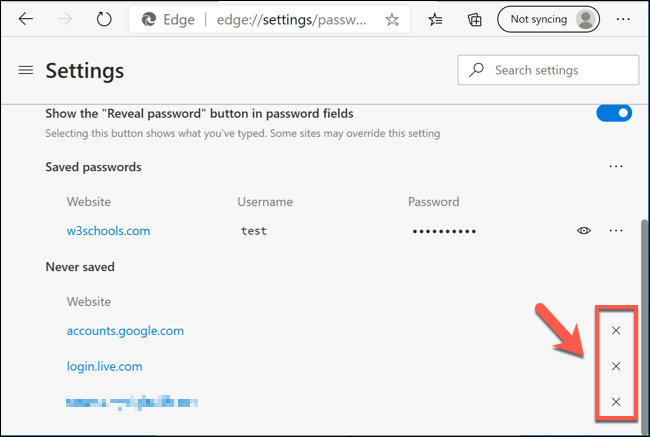Open the w3schools.com link

pos(108,231)
